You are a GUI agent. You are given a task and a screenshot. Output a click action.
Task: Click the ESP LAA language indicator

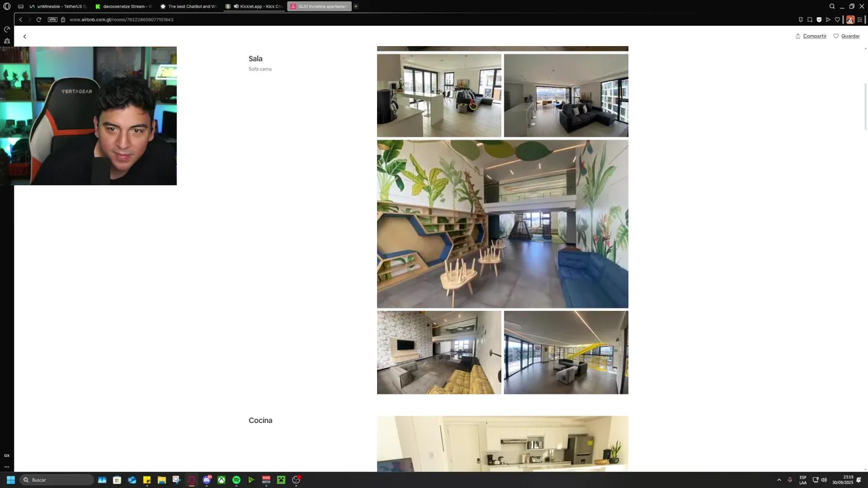click(x=803, y=480)
